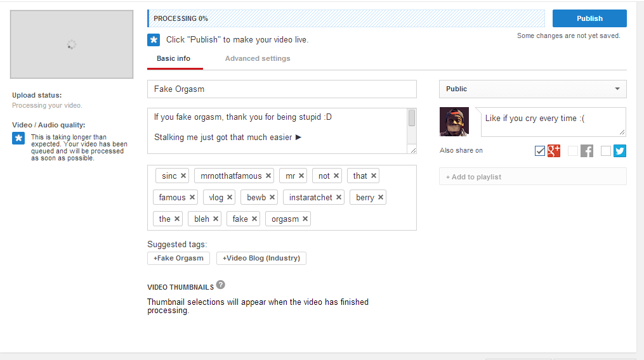Click the description box resize handle
644x360 pixels.
point(413,150)
